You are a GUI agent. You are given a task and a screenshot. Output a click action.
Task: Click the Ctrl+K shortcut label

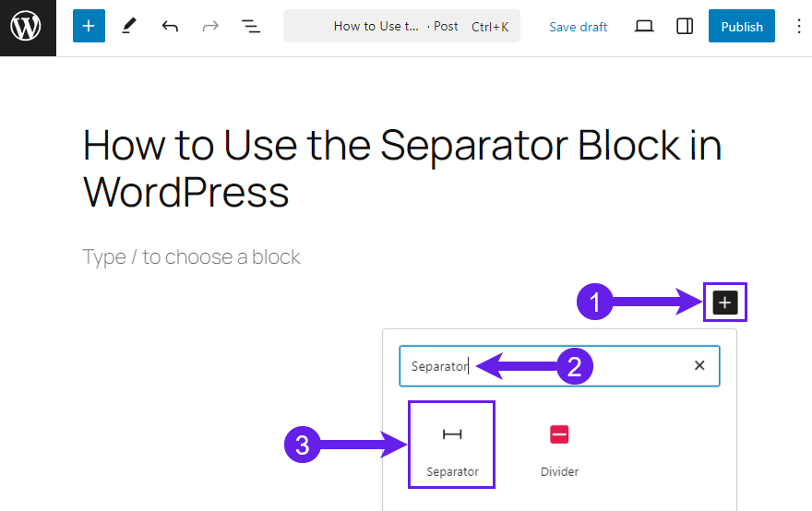pos(490,27)
